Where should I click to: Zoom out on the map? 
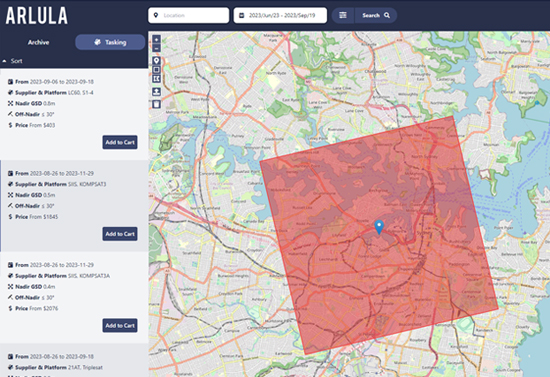(x=156, y=48)
